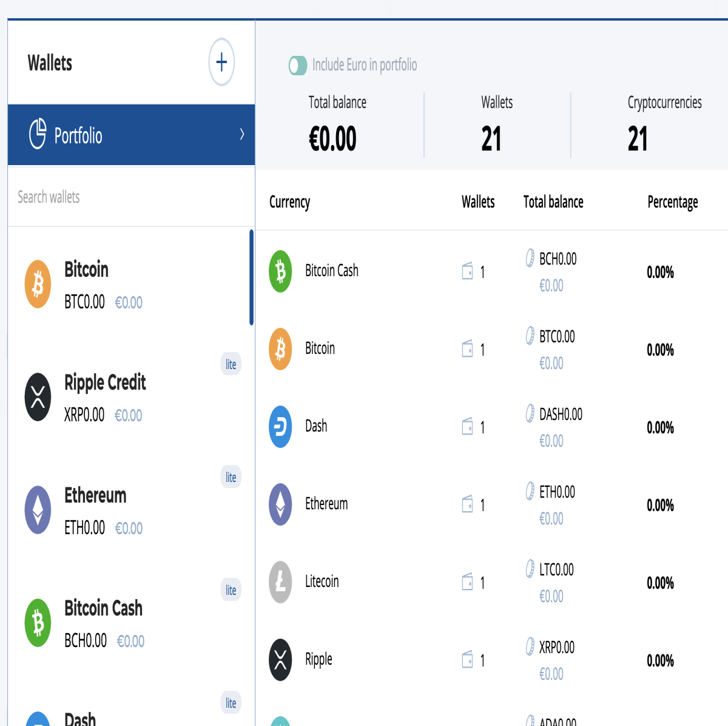Click 0.00% percentage in Ripple row
This screenshot has width=728, height=726.
pyautogui.click(x=660, y=660)
